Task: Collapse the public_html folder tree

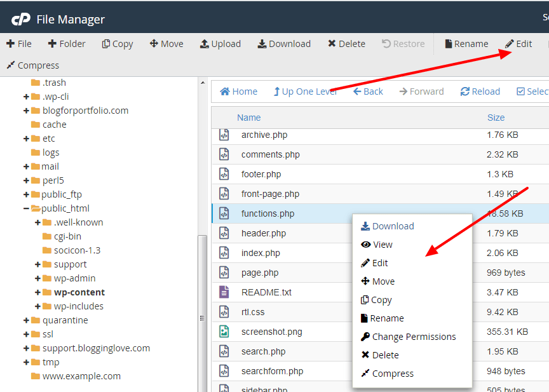Action: tap(28, 208)
